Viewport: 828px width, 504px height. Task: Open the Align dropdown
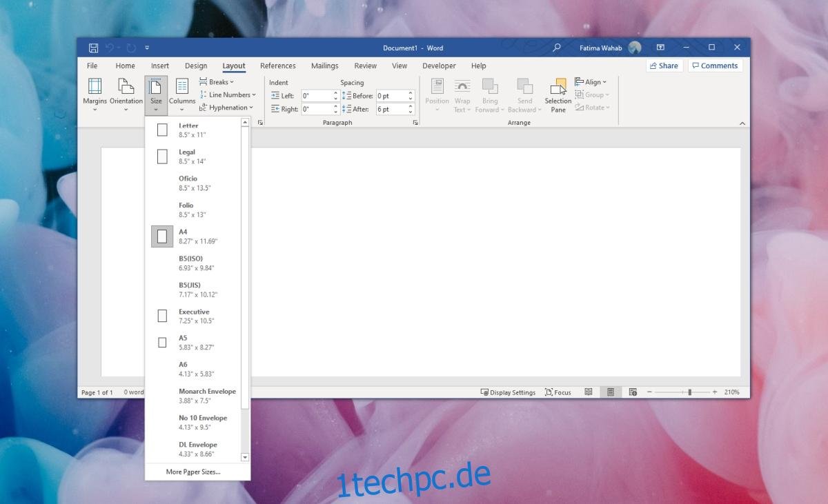pos(591,82)
